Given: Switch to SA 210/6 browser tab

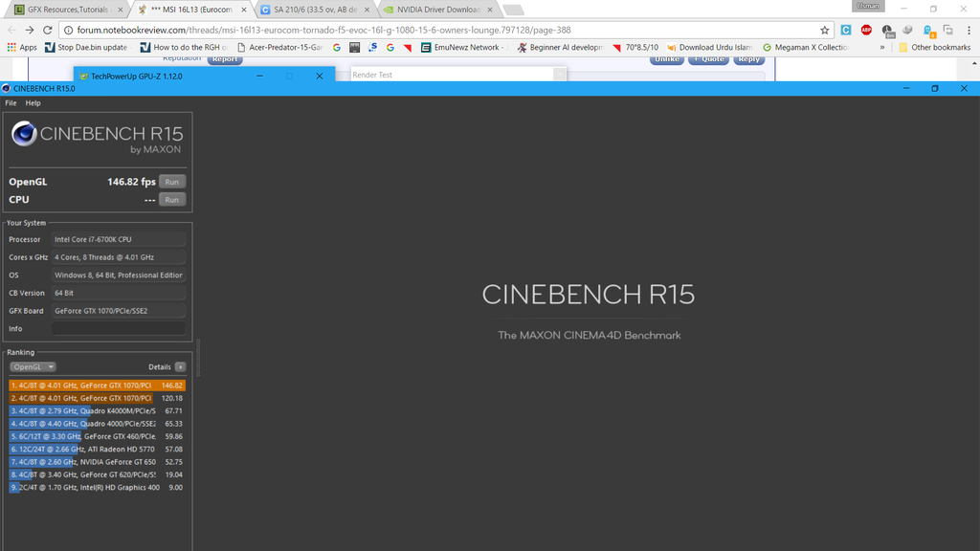Looking at the screenshot, I should [315, 10].
